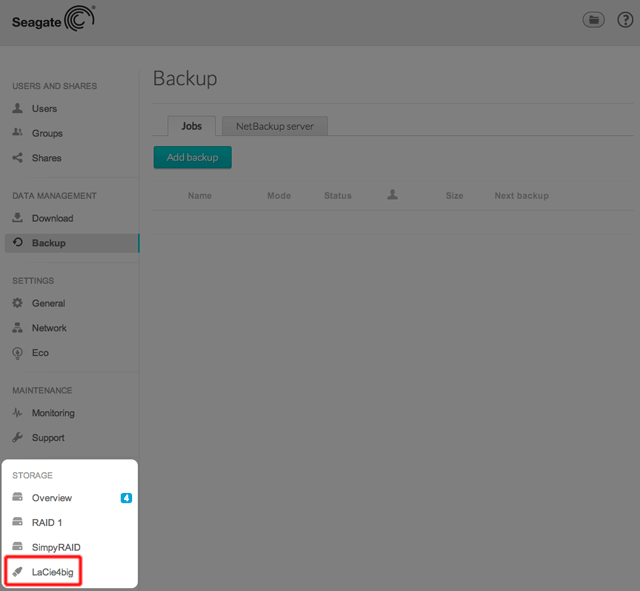Click the Name column header
The height and width of the screenshot is (591, 640).
(200, 196)
